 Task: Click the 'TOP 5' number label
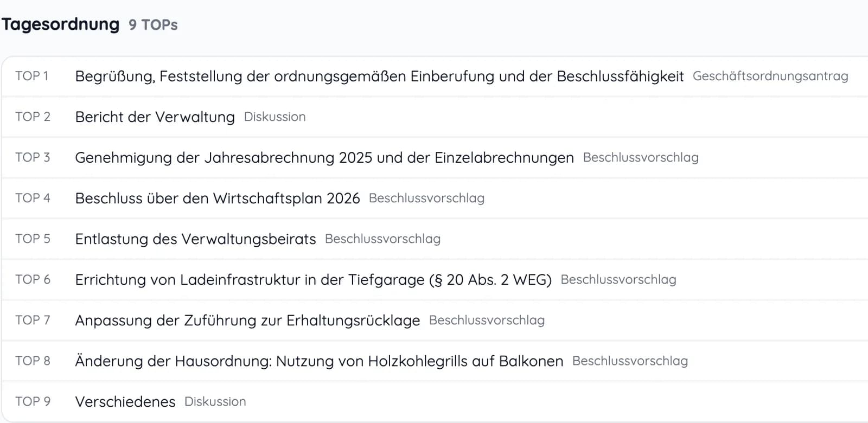coord(33,239)
